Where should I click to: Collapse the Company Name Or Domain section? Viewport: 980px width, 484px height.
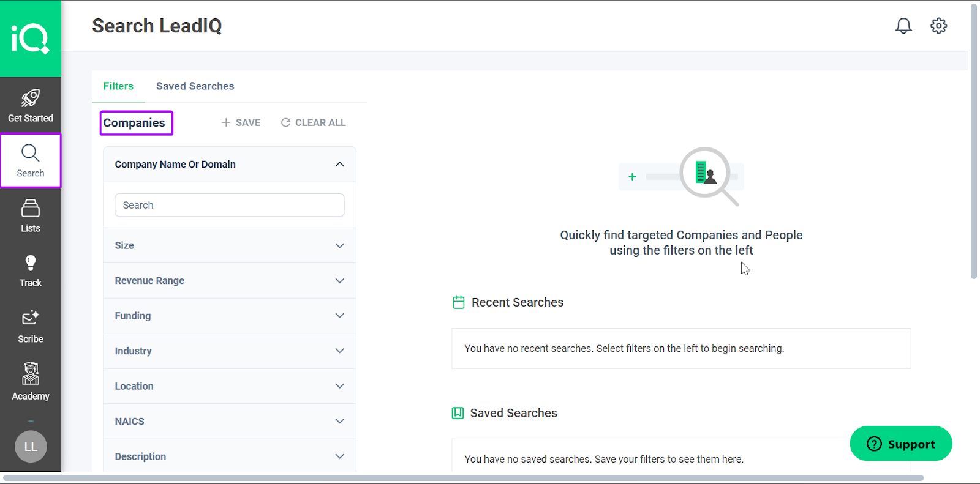[x=230, y=164]
